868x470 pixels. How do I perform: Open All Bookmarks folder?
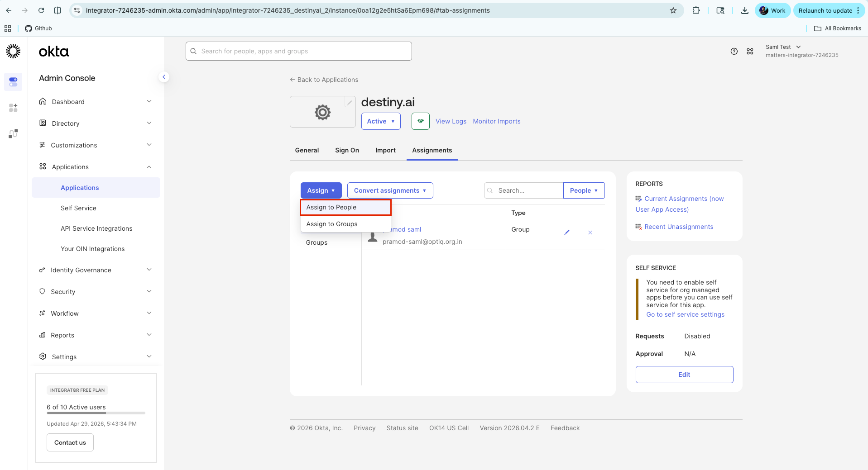click(838, 28)
